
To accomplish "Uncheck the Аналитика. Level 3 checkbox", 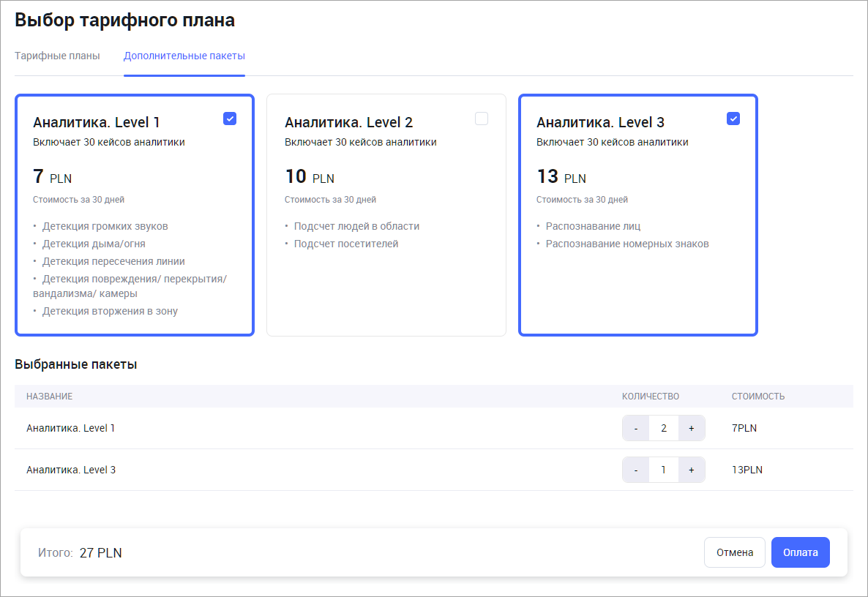I will 733,119.
